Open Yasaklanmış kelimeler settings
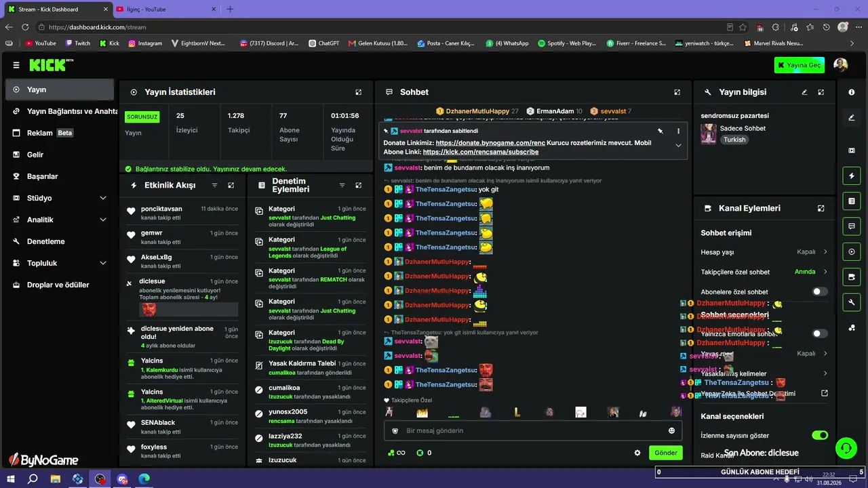The width and height of the screenshot is (868, 488). point(764,373)
